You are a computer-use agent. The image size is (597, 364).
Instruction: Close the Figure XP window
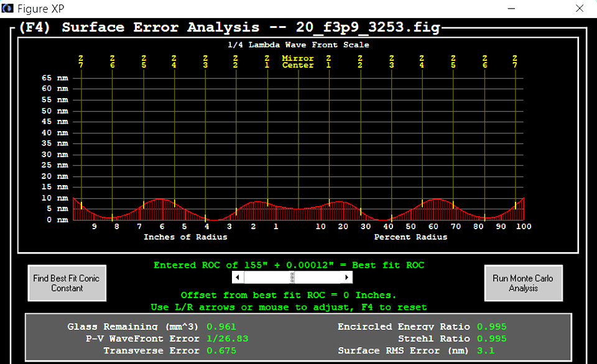click(x=579, y=9)
